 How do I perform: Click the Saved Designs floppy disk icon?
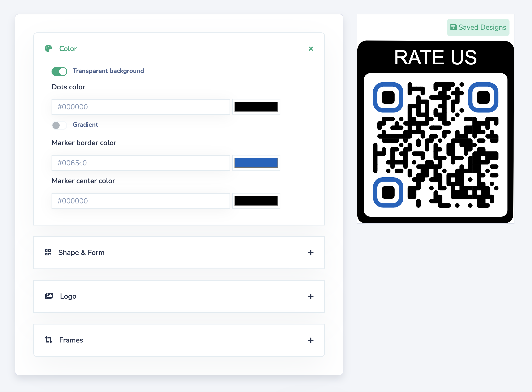[453, 27]
